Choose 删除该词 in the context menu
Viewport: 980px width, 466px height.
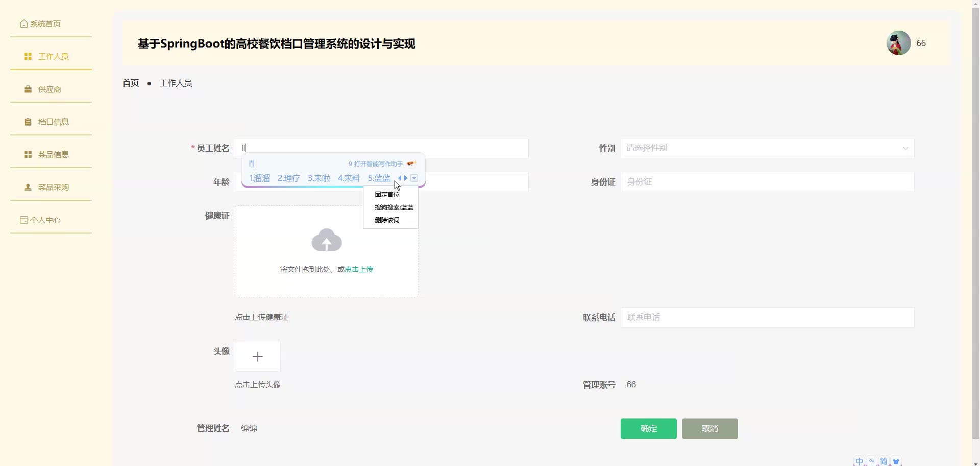387,220
